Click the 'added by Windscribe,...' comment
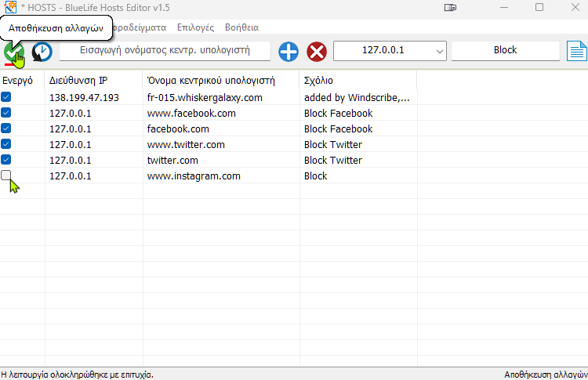The height and width of the screenshot is (380, 588). (357, 98)
